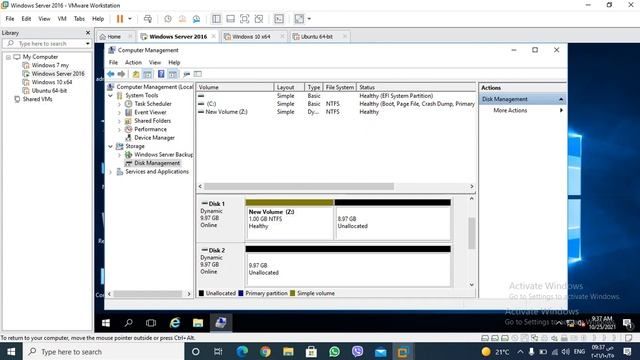This screenshot has height=360, width=640.
Task: Click Send Ctrl+Alt+Del toolbar icon
Action: click(148, 19)
